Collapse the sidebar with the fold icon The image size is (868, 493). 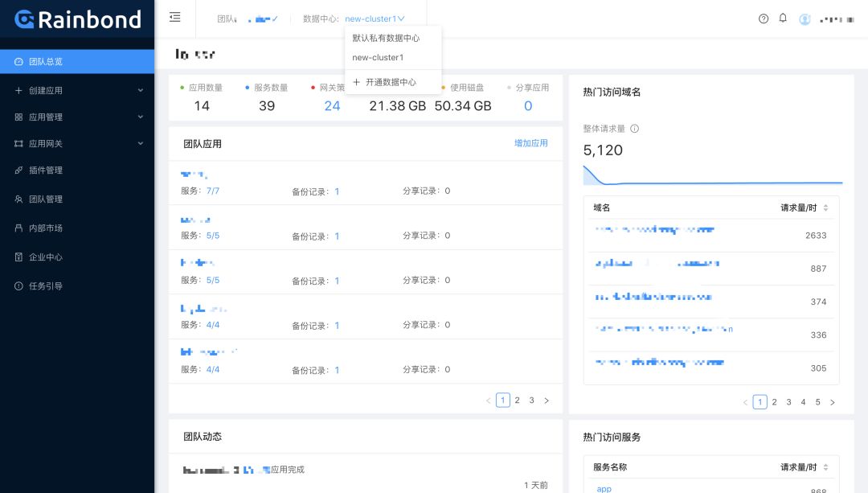pos(175,17)
